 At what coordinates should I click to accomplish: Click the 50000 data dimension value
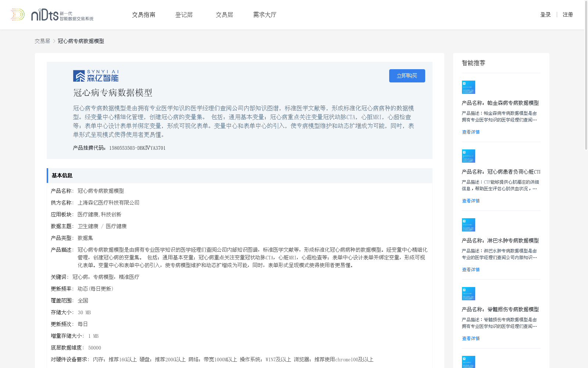[x=94, y=348]
